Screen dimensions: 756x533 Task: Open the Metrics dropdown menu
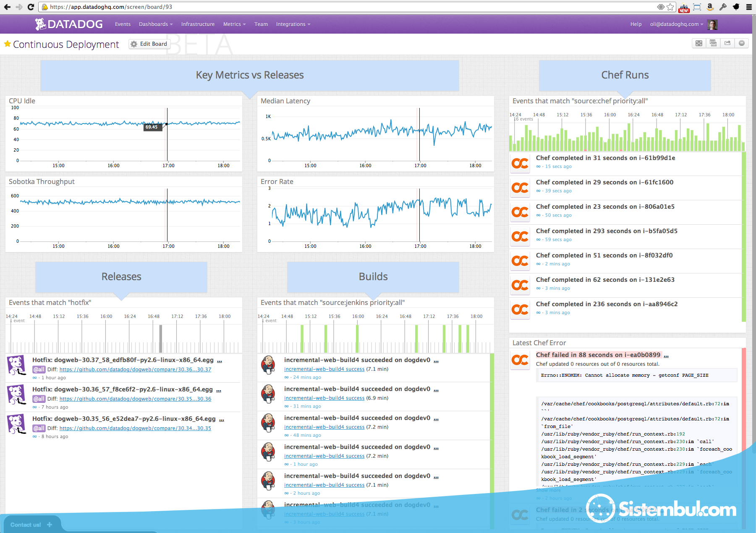click(234, 24)
